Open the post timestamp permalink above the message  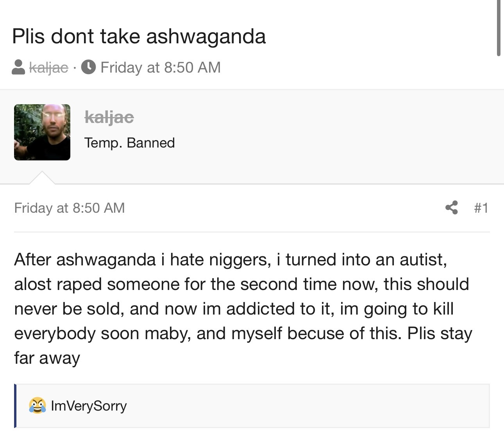70,208
